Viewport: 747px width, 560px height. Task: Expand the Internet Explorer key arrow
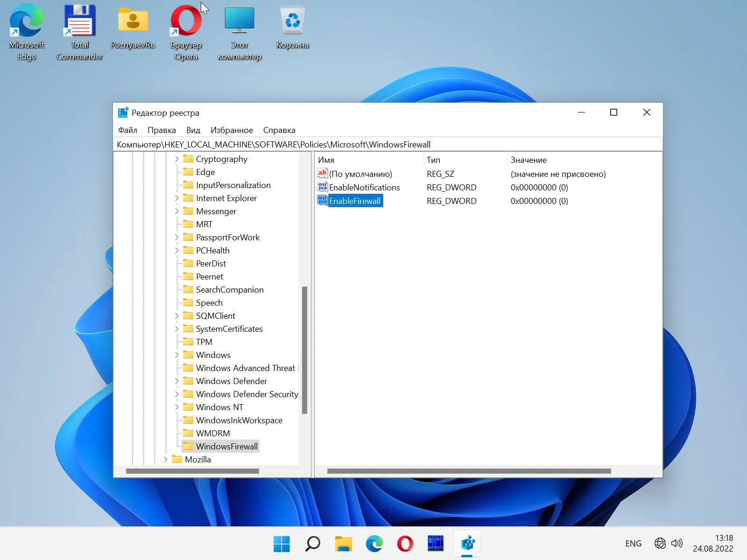coord(176,198)
